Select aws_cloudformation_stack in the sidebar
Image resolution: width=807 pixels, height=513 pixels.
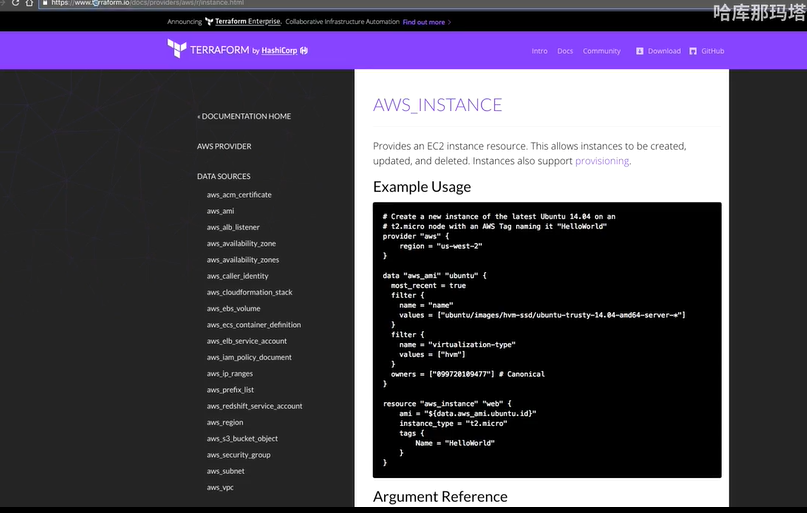pyautogui.click(x=249, y=292)
